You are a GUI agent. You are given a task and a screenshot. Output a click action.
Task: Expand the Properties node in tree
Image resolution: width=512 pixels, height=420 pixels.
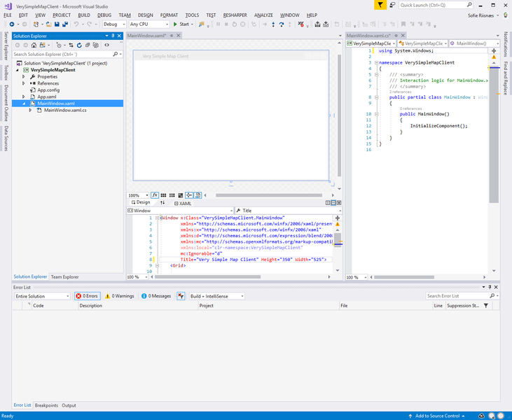[x=24, y=77]
